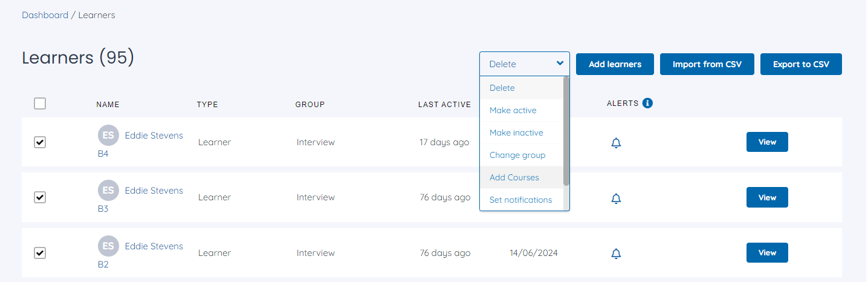868x282 pixels.
Task: Click the dropdown list scrollbar thumb
Action: click(x=566, y=131)
